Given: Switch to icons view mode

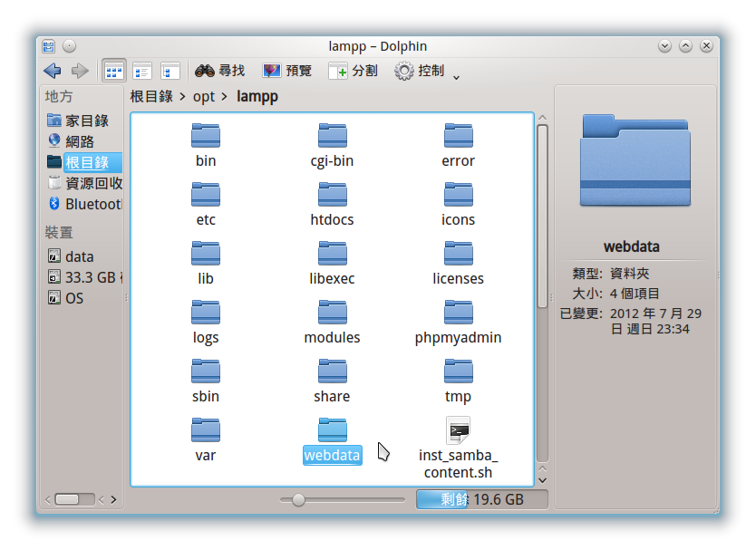Looking at the screenshot, I should (114, 72).
